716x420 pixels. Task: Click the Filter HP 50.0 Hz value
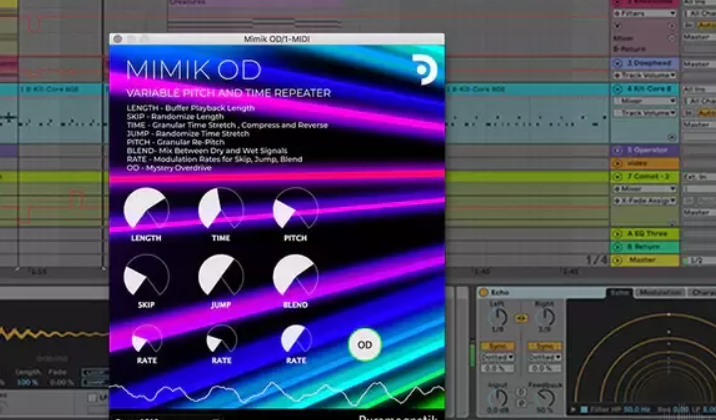(x=637, y=410)
